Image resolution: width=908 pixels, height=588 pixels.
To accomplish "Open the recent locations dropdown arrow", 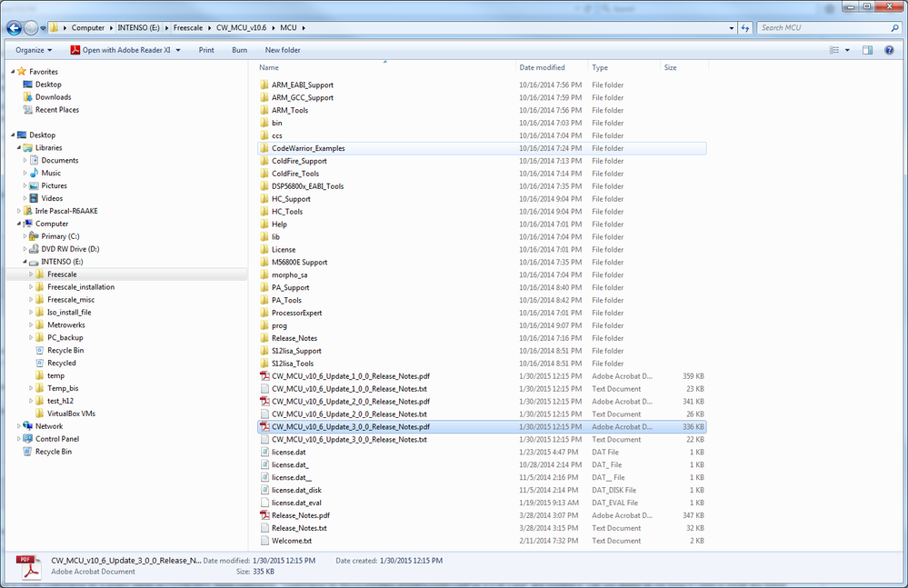I will (x=43, y=28).
